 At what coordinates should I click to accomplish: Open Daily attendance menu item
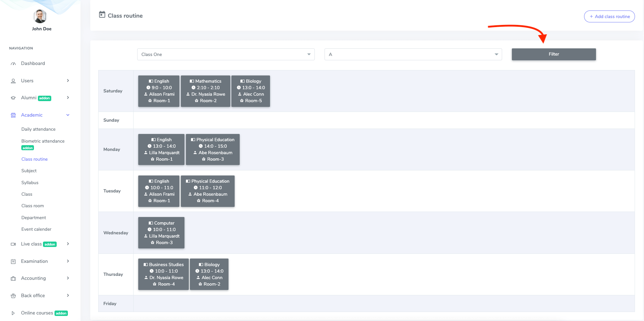coord(38,129)
